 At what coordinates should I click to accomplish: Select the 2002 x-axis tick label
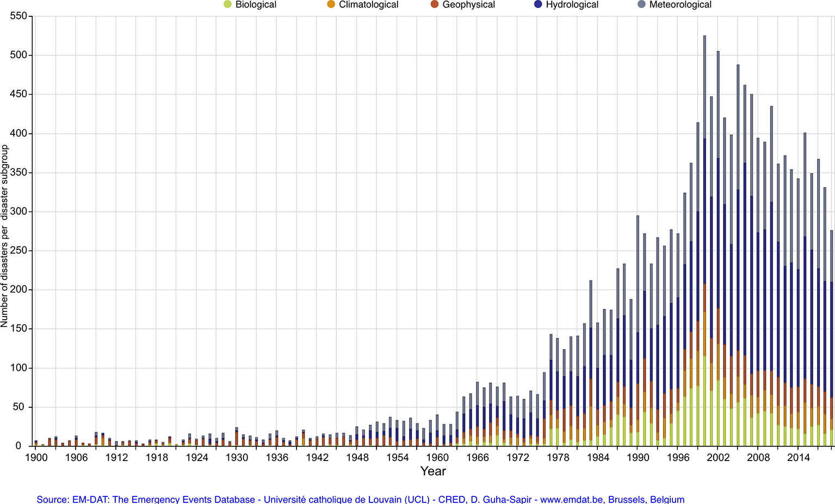coord(718,458)
